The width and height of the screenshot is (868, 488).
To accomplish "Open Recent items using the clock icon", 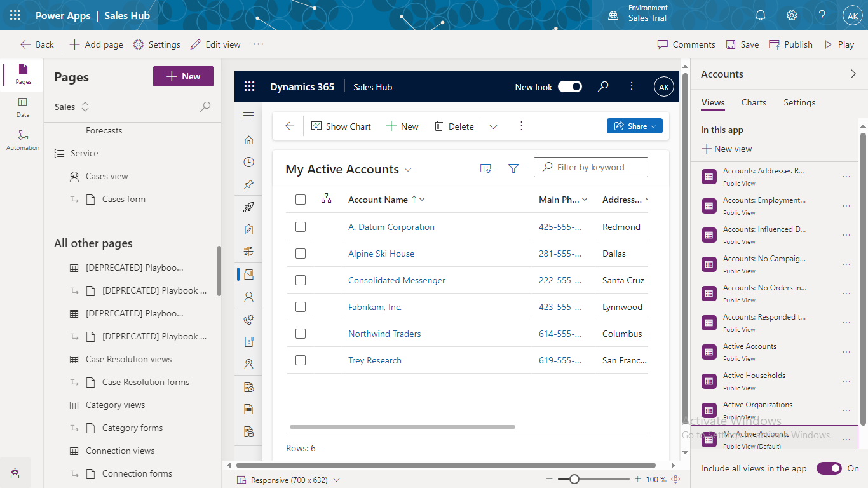I will tap(248, 162).
